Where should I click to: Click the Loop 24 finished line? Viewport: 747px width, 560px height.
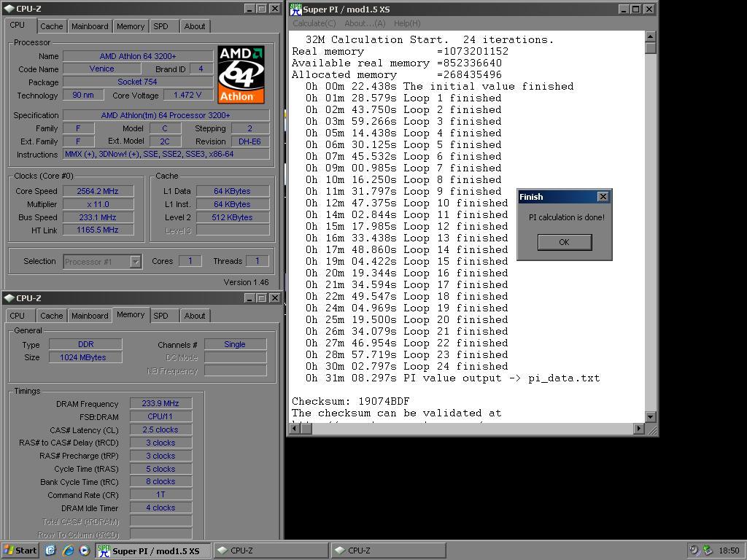tap(407, 366)
